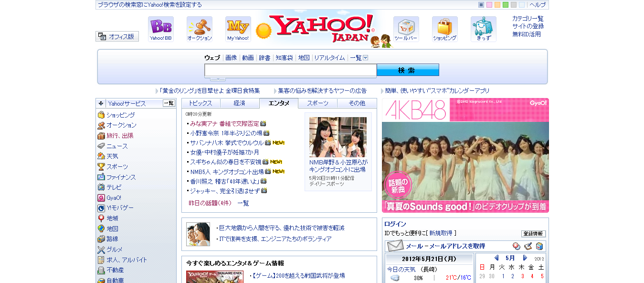Click the red star globe icon in mail bar
The height and width of the screenshot is (283, 644).
coord(517,246)
